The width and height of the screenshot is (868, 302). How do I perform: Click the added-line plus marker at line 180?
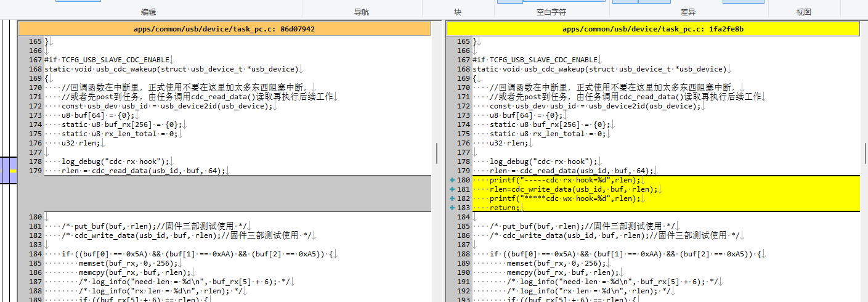point(453,180)
